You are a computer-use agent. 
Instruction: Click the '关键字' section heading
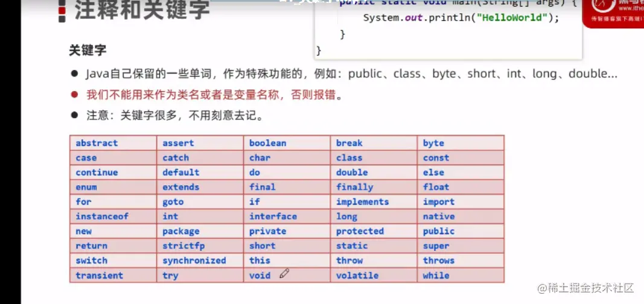tap(88, 51)
